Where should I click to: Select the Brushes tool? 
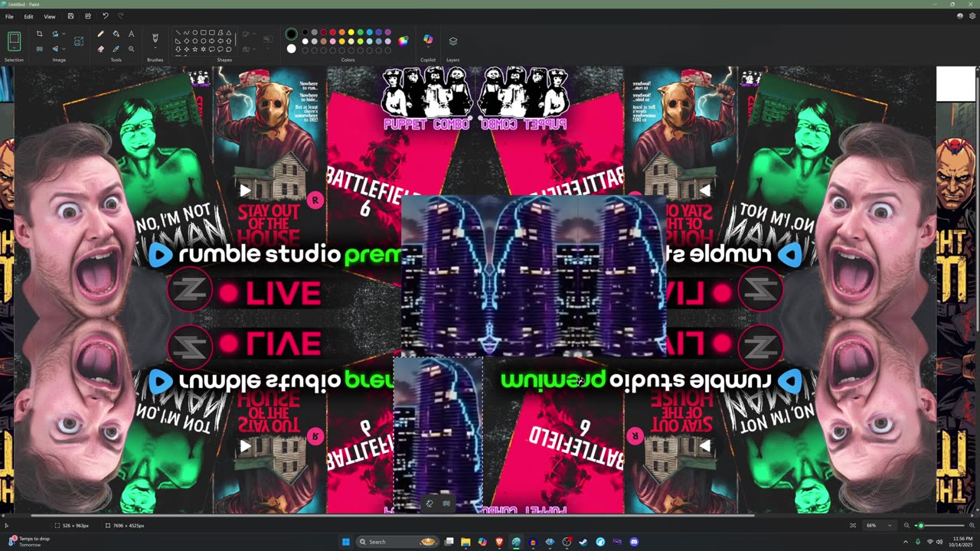(155, 37)
